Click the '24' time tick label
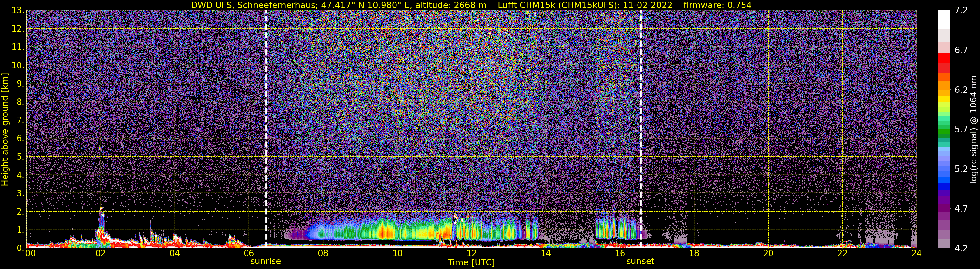 click(x=917, y=253)
